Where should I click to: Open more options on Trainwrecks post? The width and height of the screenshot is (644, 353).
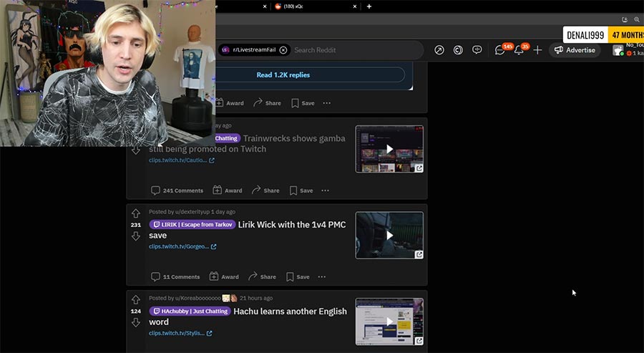(325, 190)
